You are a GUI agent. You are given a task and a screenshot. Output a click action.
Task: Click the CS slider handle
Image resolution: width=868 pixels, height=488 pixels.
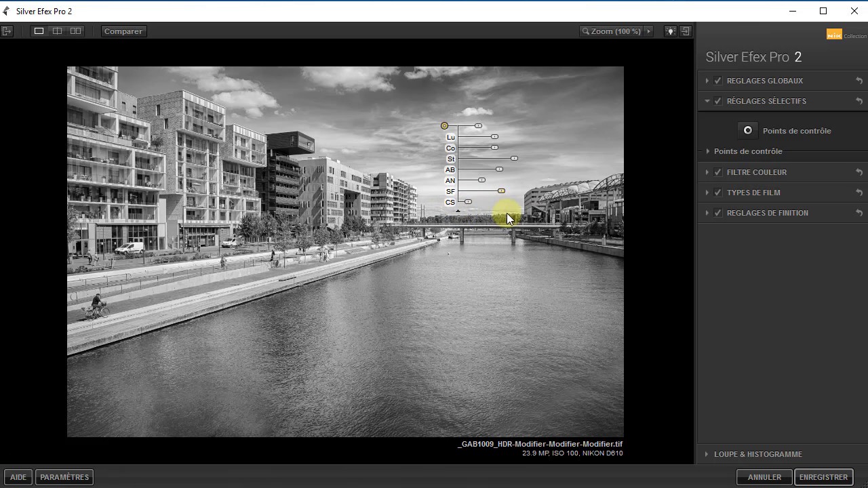coord(468,202)
